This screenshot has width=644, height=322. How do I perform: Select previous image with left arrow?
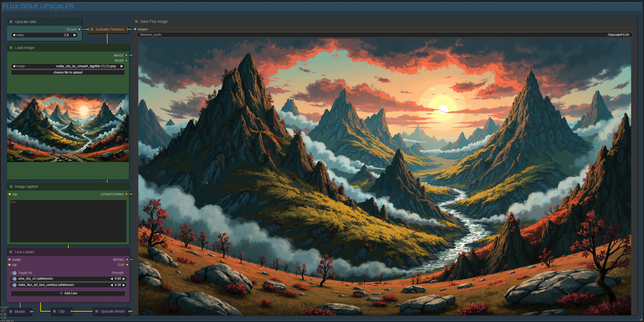14,66
